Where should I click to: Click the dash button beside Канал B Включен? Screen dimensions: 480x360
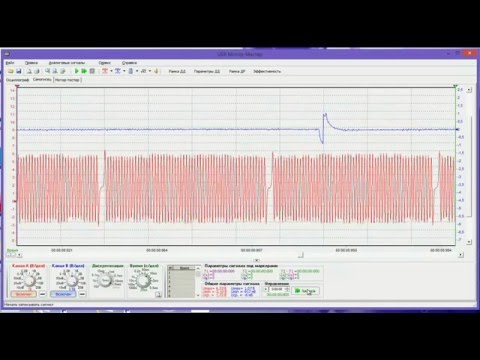(82, 294)
